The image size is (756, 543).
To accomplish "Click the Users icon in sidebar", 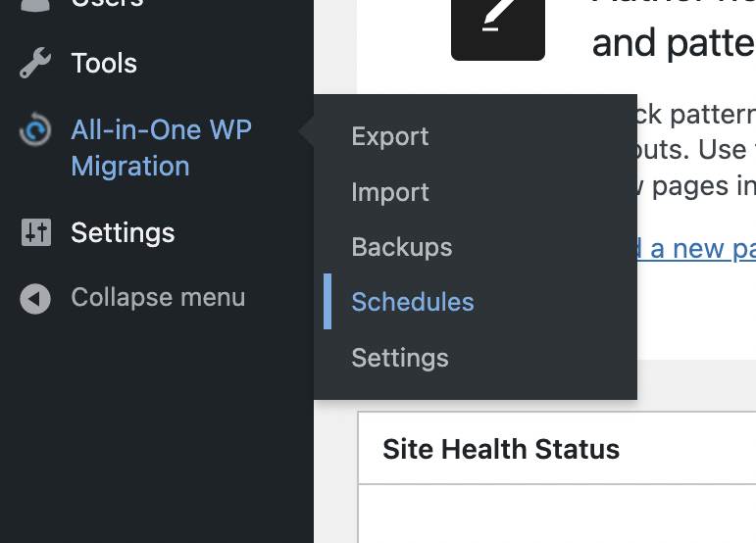I will [x=35, y=4].
